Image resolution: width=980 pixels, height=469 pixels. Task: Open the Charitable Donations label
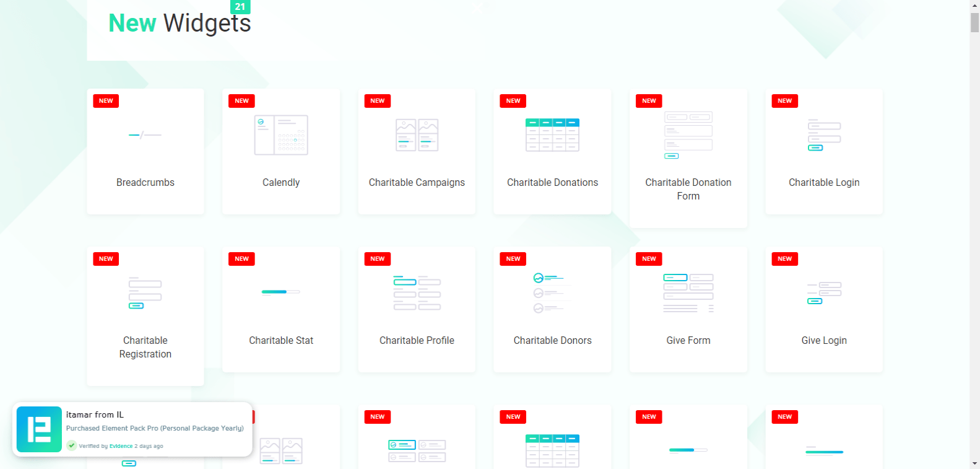[x=552, y=182]
